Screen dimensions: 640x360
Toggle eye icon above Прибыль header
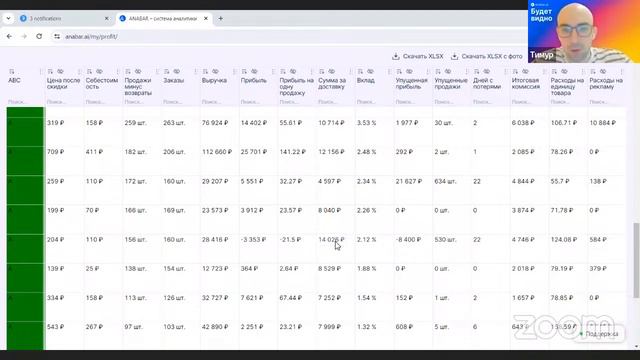pos(254,72)
